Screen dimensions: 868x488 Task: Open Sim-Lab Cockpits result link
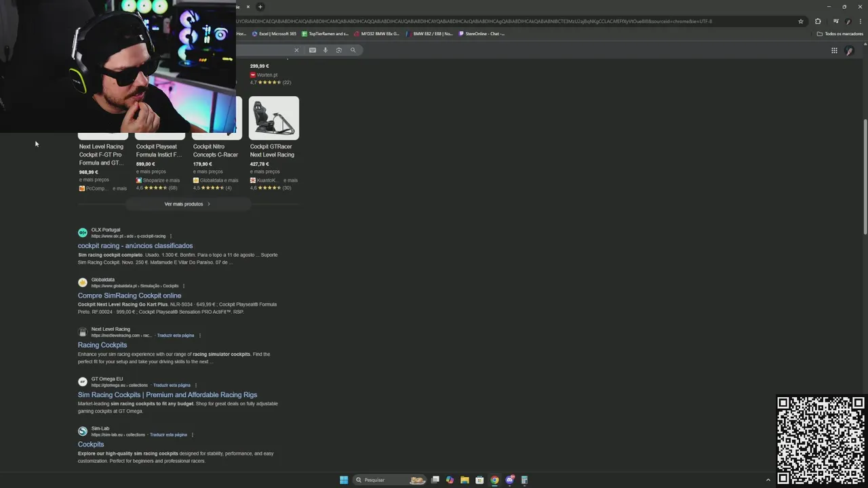[x=91, y=445]
